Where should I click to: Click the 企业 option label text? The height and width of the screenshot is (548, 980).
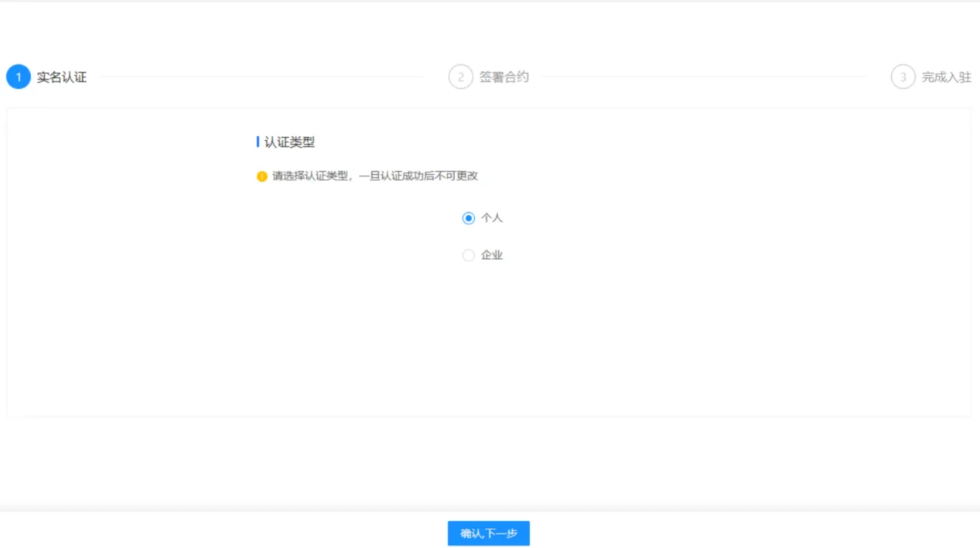point(492,255)
